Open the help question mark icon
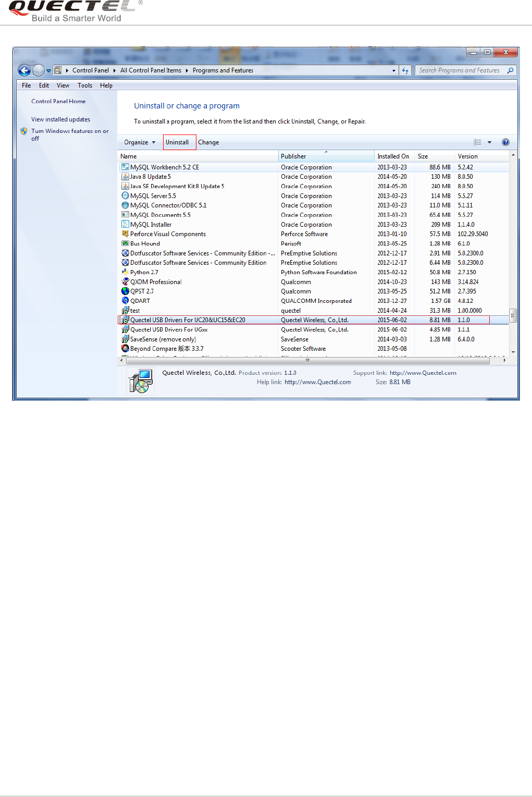Image resolution: width=532 pixels, height=797 pixels. click(x=505, y=142)
